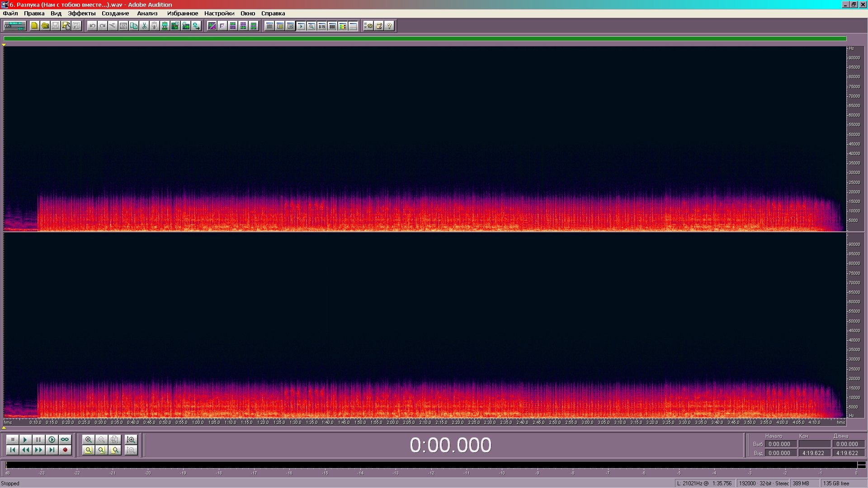
Task: Zoom in vertically with arrow magnifier icon
Action: coord(131,440)
